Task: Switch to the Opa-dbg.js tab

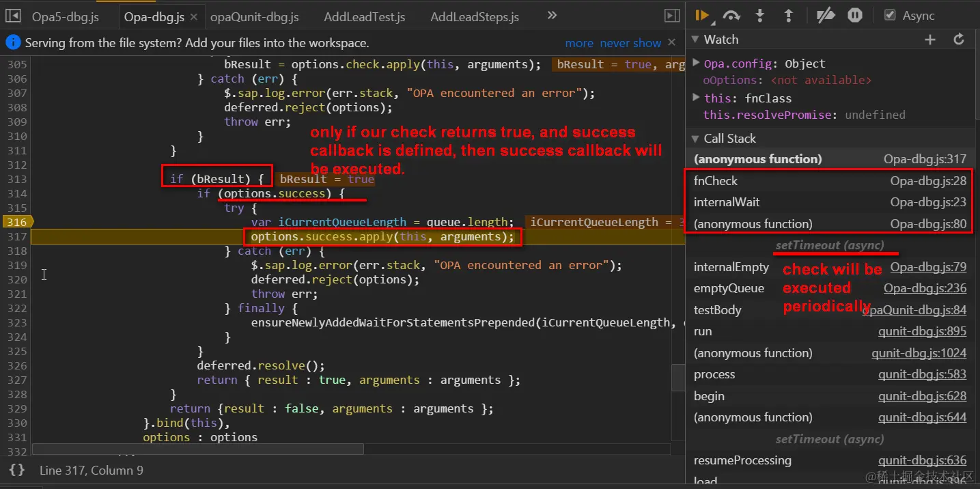Action: pyautogui.click(x=154, y=17)
